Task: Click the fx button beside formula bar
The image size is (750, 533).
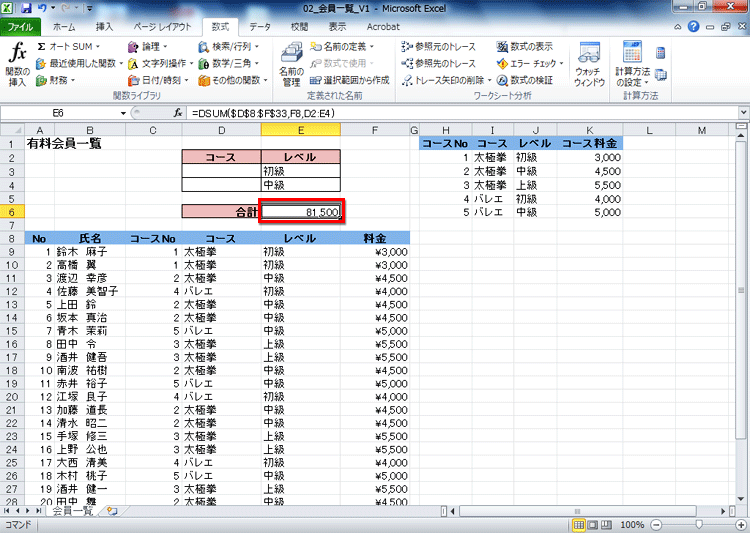Action: coord(177,113)
